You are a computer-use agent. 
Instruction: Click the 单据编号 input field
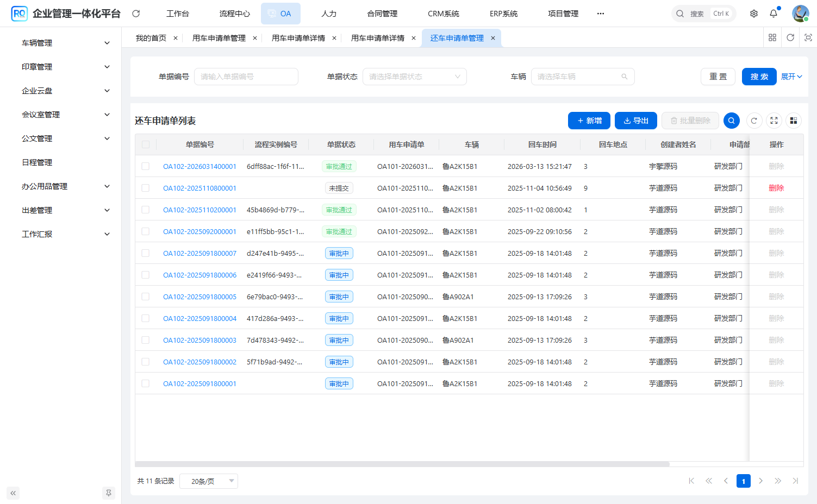(246, 77)
